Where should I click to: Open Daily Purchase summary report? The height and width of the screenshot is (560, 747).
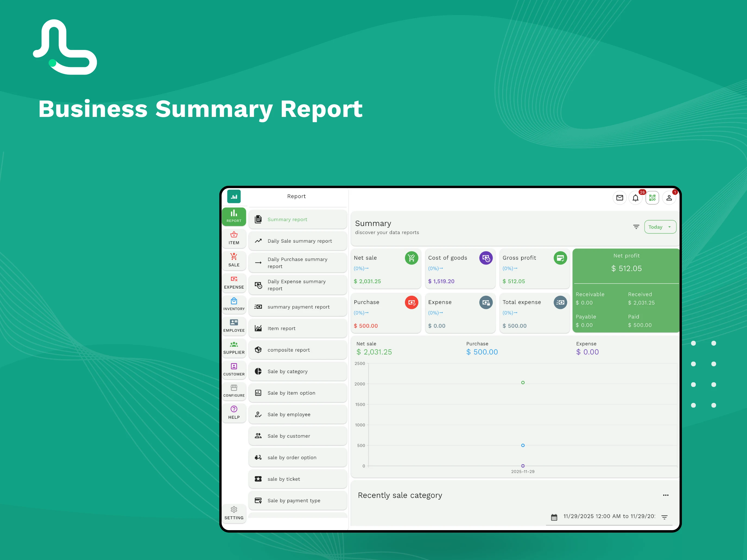297,263
